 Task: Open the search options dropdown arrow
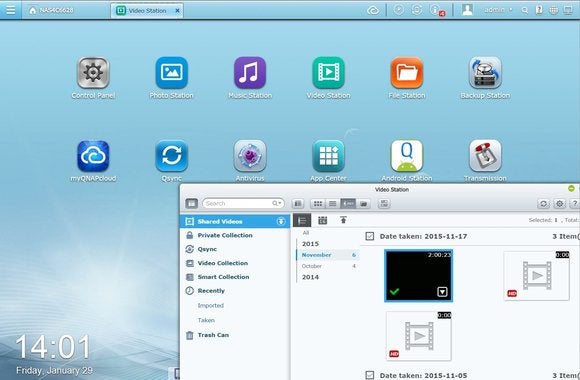coord(277,203)
